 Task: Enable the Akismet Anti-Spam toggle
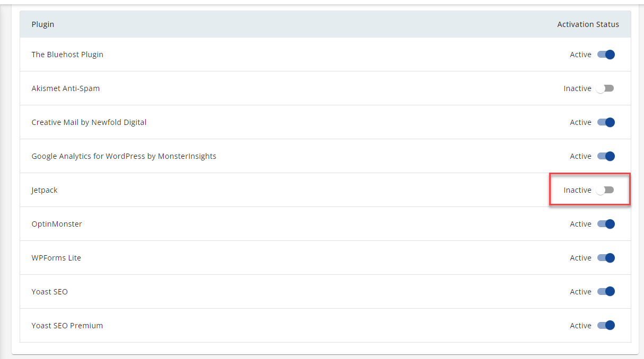[x=605, y=88]
